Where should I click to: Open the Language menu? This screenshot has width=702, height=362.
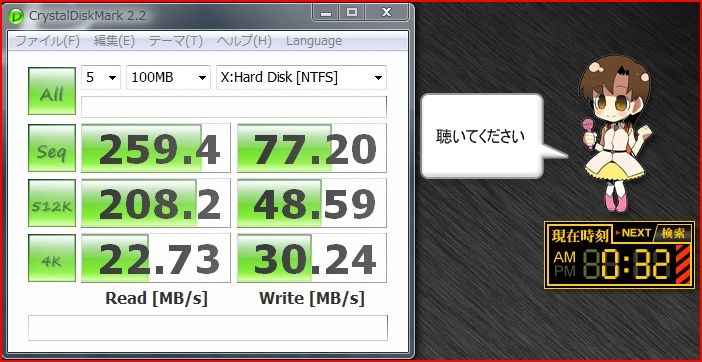(314, 41)
